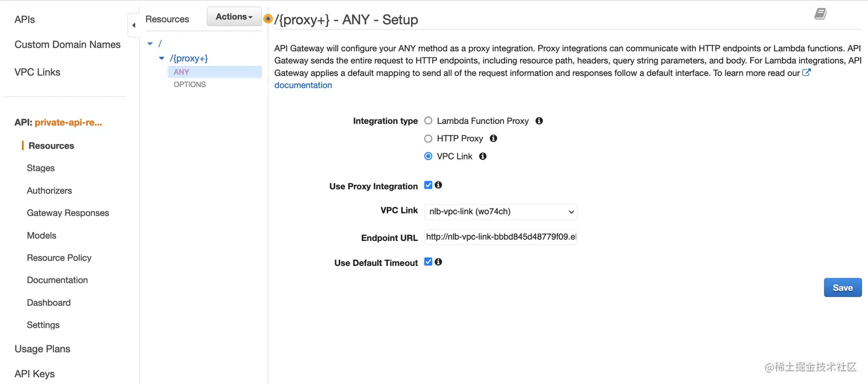Open the Actions dropdown menu
The height and width of the screenshot is (384, 868).
234,17
